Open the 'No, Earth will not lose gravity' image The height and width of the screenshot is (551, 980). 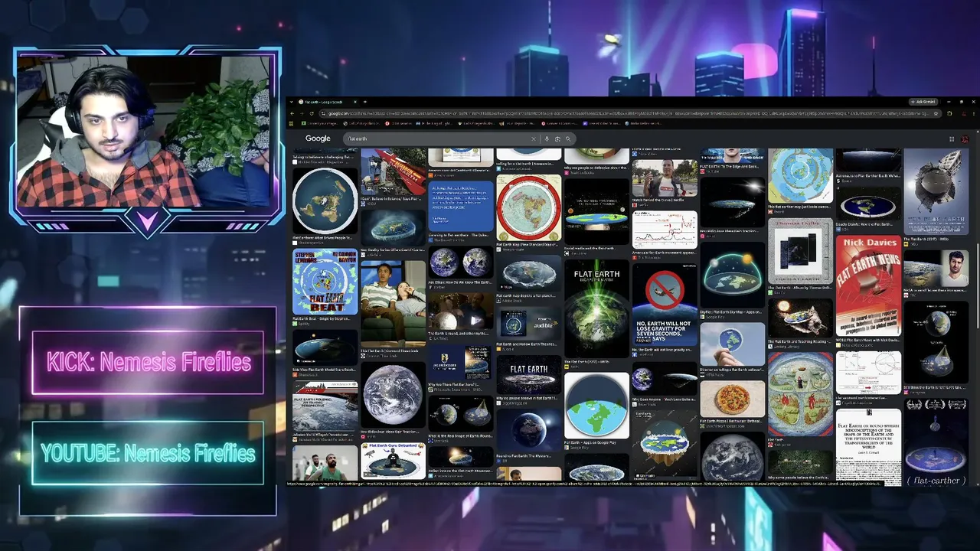pyautogui.click(x=665, y=305)
